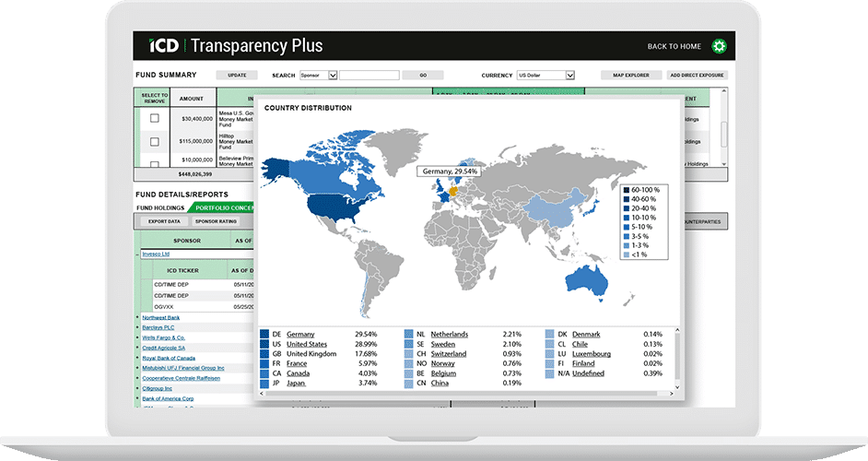Open the Northwest Bank link
Viewport: 868px width, 461px height.
161,317
